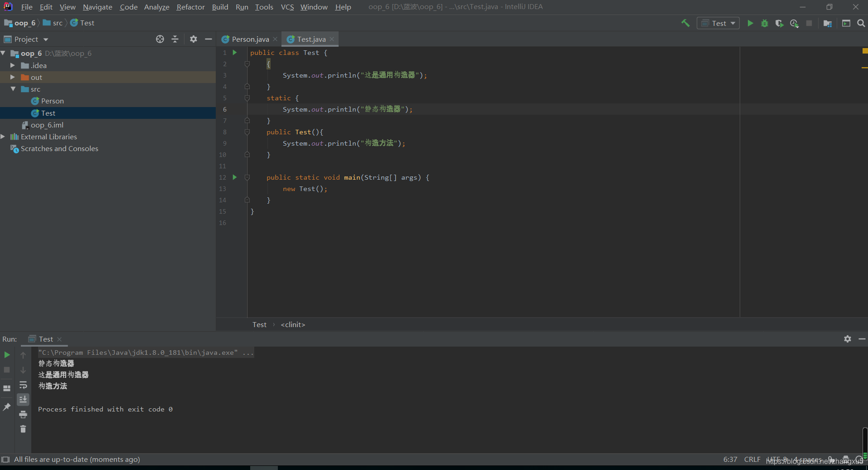Click the CRLF line separator in status bar
The width and height of the screenshot is (868, 470).
click(752, 459)
